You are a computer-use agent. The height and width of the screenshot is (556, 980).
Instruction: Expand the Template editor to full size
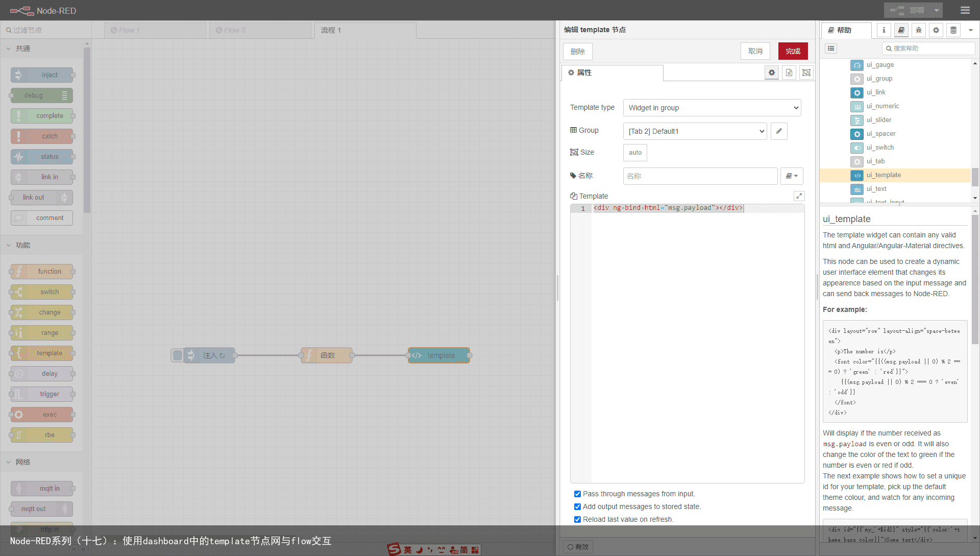click(799, 196)
